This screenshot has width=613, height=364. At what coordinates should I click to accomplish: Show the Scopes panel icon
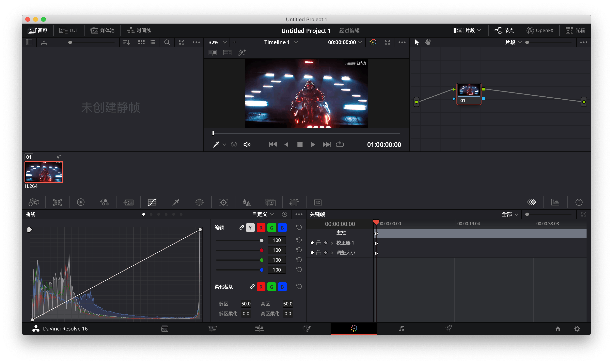pyautogui.click(x=555, y=202)
